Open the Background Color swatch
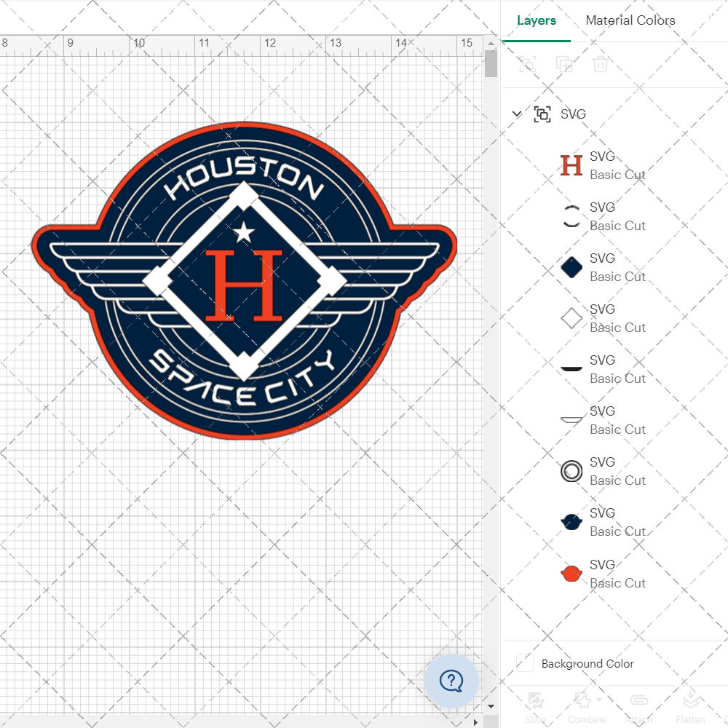This screenshot has width=728, height=728. (525, 663)
